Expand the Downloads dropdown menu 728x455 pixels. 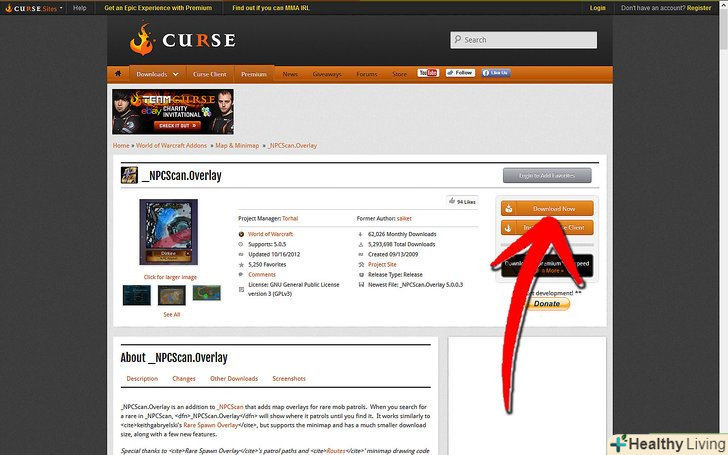pyautogui.click(x=157, y=74)
